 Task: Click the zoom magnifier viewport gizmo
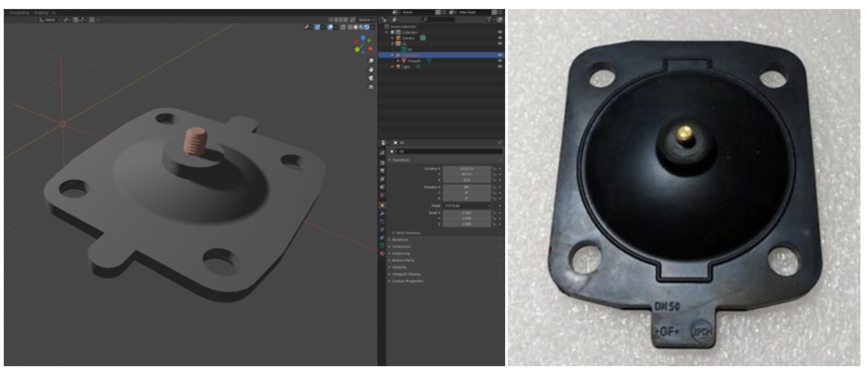(x=371, y=61)
